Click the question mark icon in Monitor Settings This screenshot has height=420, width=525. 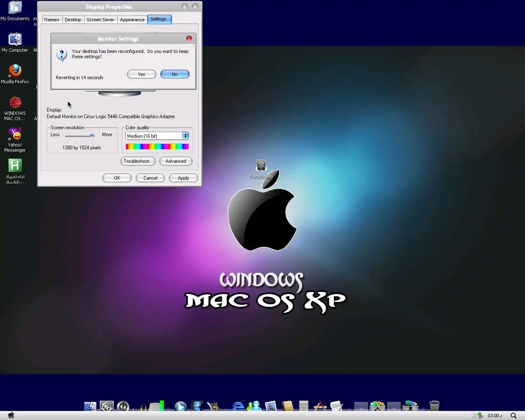click(x=62, y=55)
